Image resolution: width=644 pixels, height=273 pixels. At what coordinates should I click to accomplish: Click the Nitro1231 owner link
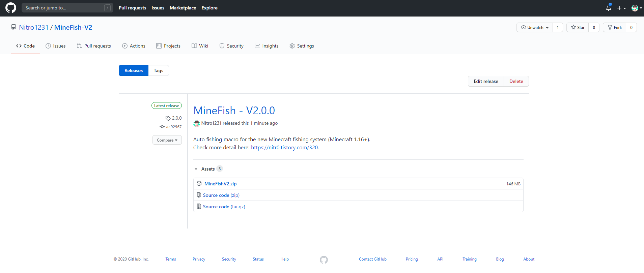click(34, 27)
